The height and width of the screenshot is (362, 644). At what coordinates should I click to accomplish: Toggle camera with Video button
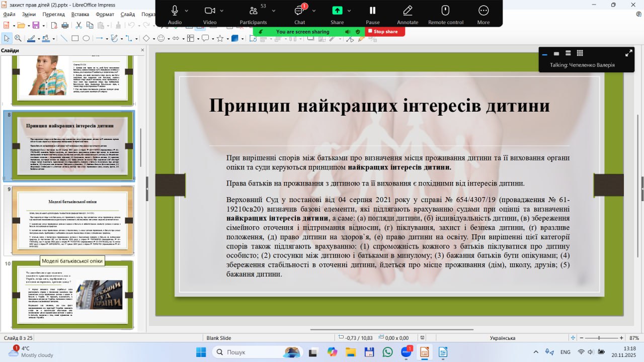coord(210,14)
